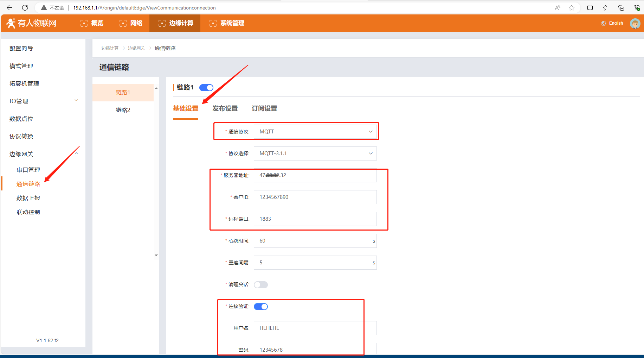
Task: Open the 通信协议 MQTT dropdown
Action: tap(315, 132)
